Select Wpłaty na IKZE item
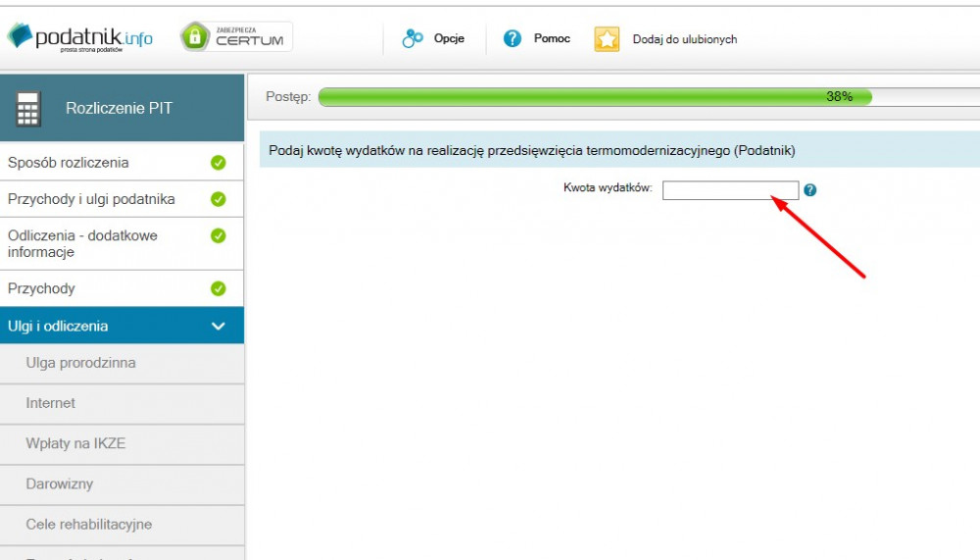This screenshot has width=980, height=560. click(x=75, y=443)
